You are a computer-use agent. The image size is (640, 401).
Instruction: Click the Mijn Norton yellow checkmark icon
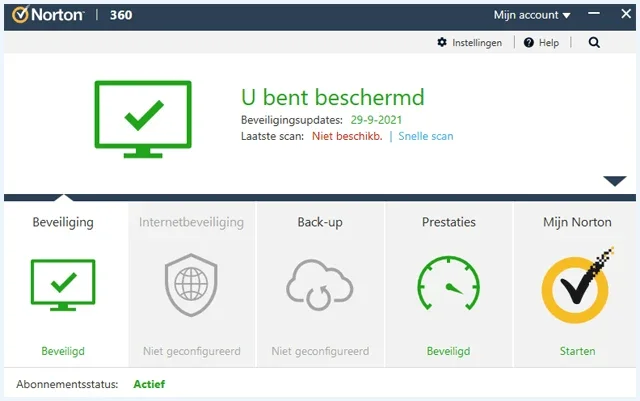pos(576,284)
